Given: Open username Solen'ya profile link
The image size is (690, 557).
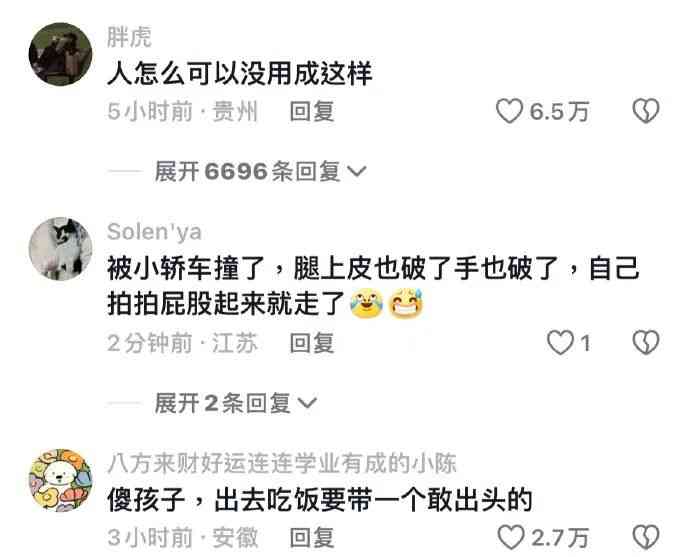Looking at the screenshot, I should 154,232.
